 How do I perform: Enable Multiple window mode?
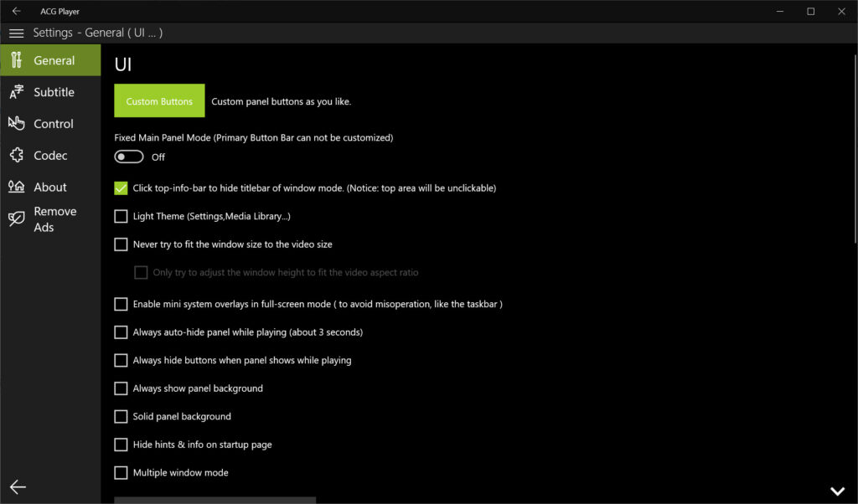click(121, 473)
